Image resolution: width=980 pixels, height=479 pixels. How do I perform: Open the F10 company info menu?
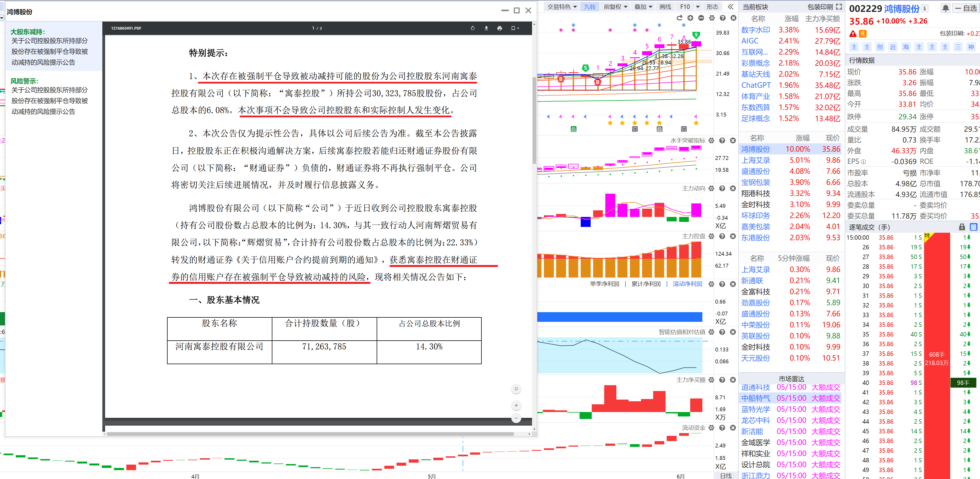[685, 7]
